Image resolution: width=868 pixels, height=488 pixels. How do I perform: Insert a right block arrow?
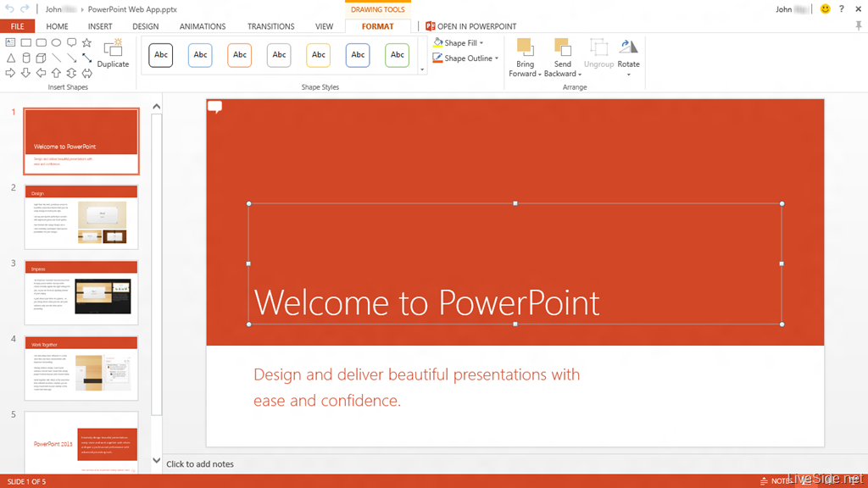click(x=10, y=73)
